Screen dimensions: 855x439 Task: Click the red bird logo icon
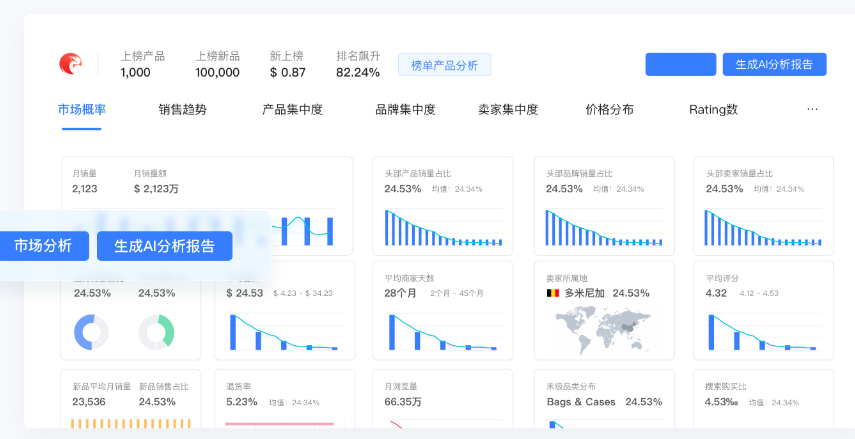(x=70, y=64)
